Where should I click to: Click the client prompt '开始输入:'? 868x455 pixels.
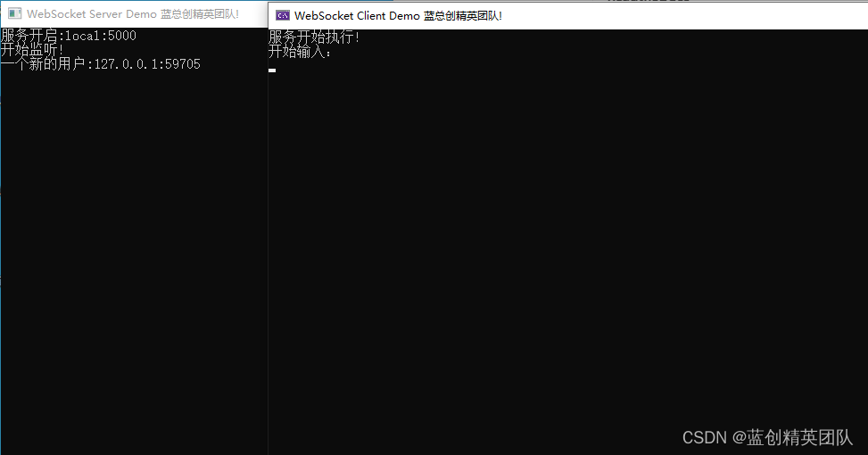click(x=300, y=52)
